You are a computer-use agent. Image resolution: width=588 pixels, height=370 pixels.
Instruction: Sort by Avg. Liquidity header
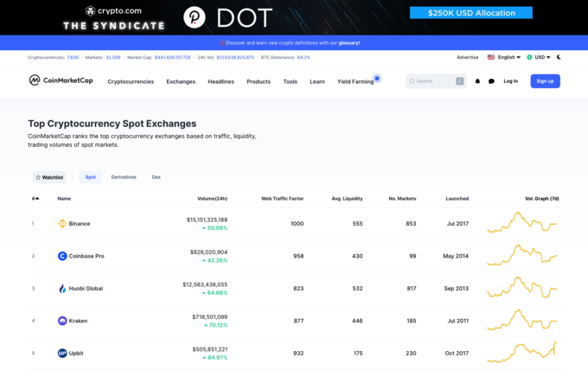(x=347, y=198)
